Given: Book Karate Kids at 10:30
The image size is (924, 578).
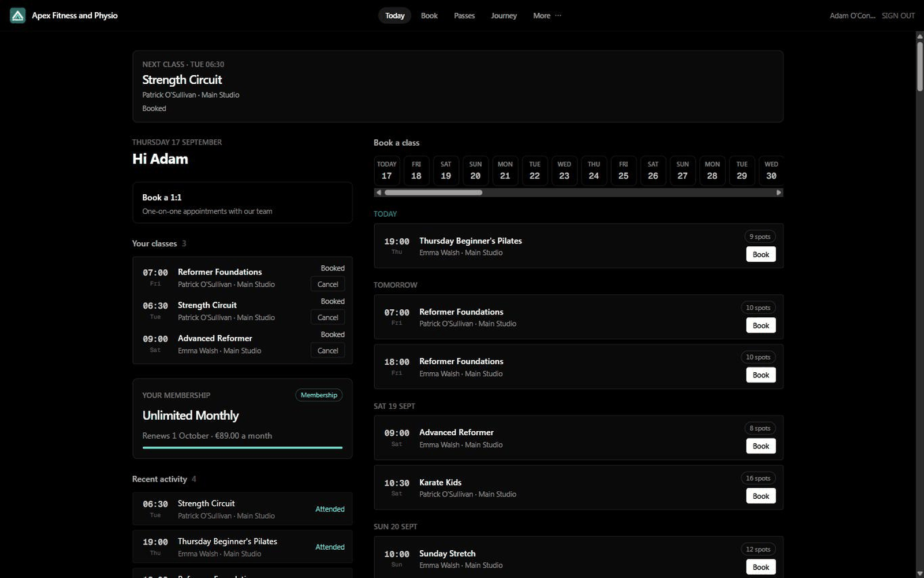Looking at the screenshot, I should pos(761,496).
